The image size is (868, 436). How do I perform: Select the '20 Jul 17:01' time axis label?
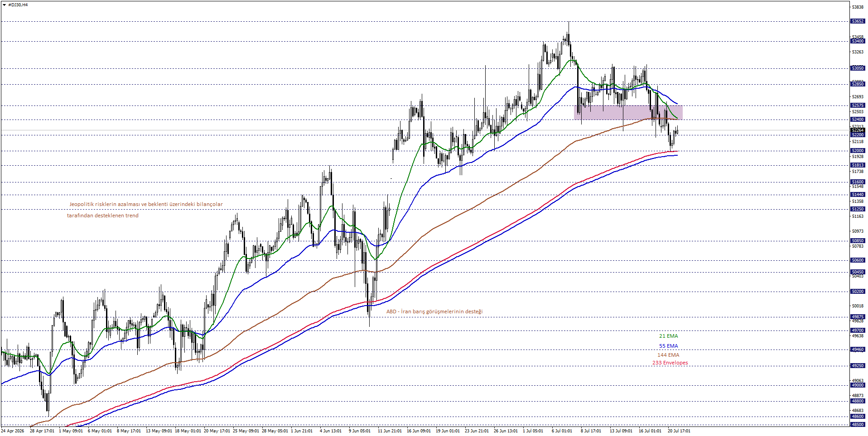(x=679, y=431)
